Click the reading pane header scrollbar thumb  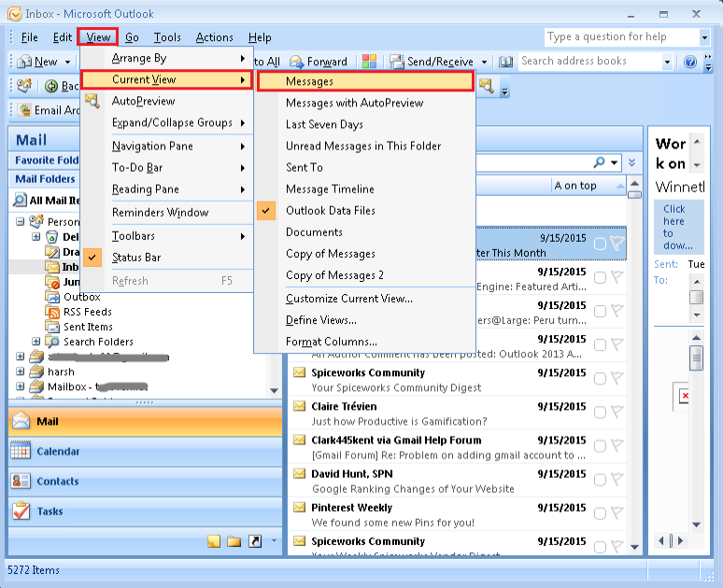[x=696, y=298]
